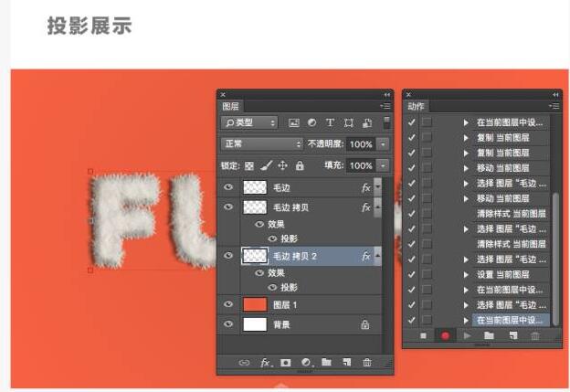Image resolution: width=570 pixels, height=392 pixels.
Task: Click fx icon on 毛边 拷贝 layer
Action: pyautogui.click(x=365, y=207)
